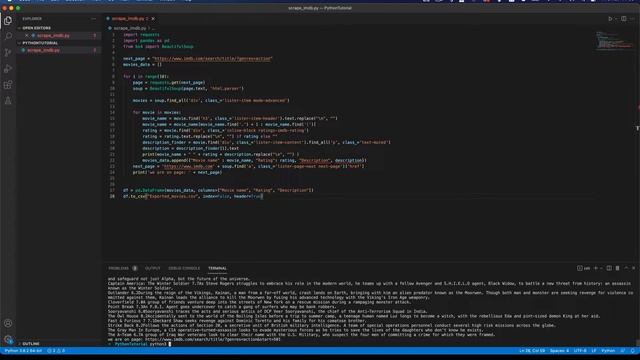Change the LF end-of-line sequence

click(x=594, y=351)
